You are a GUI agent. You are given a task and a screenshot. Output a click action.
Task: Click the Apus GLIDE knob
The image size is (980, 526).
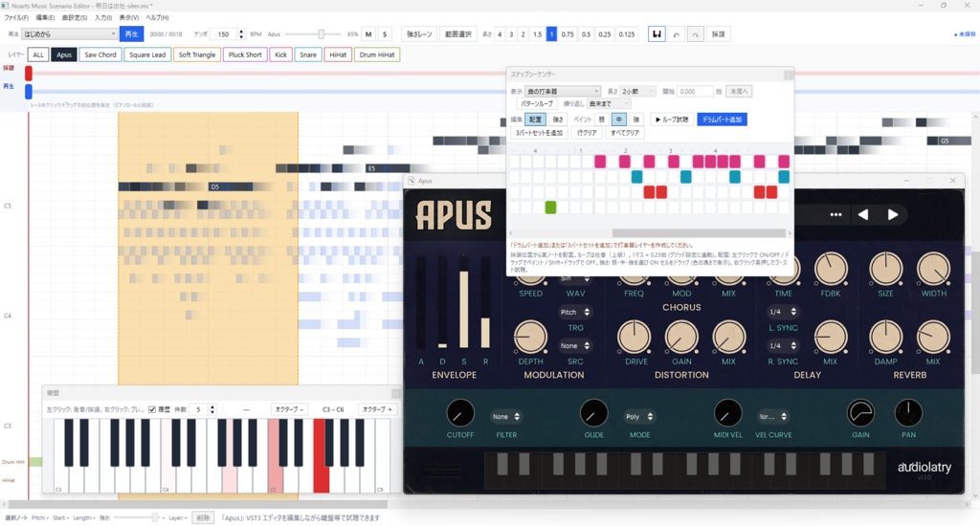(593, 413)
